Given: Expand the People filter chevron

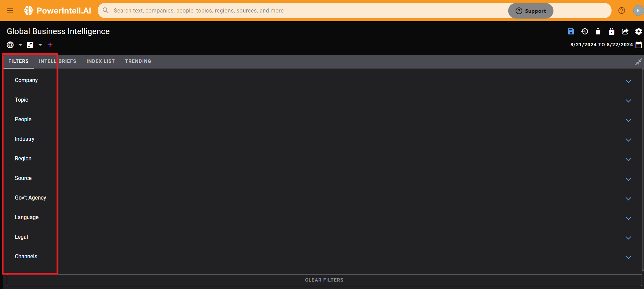Looking at the screenshot, I should (x=628, y=120).
